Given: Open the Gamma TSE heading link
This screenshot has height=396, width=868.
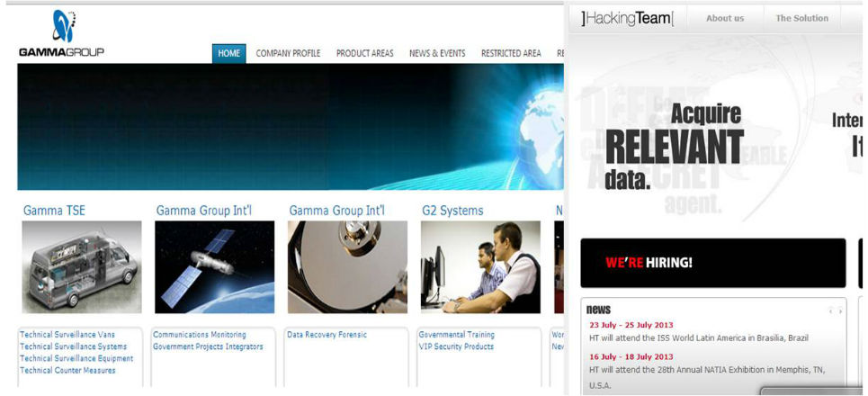Looking at the screenshot, I should [54, 211].
